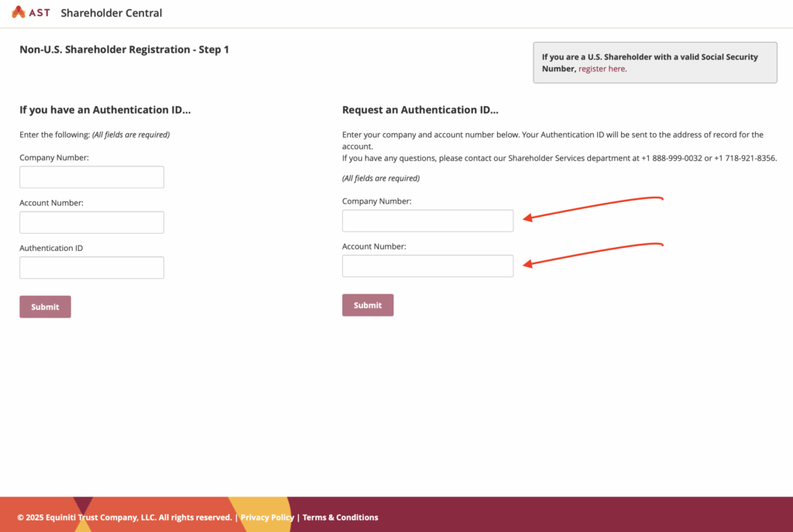Click the 'Request an Authentication ID...' heading

pos(421,110)
